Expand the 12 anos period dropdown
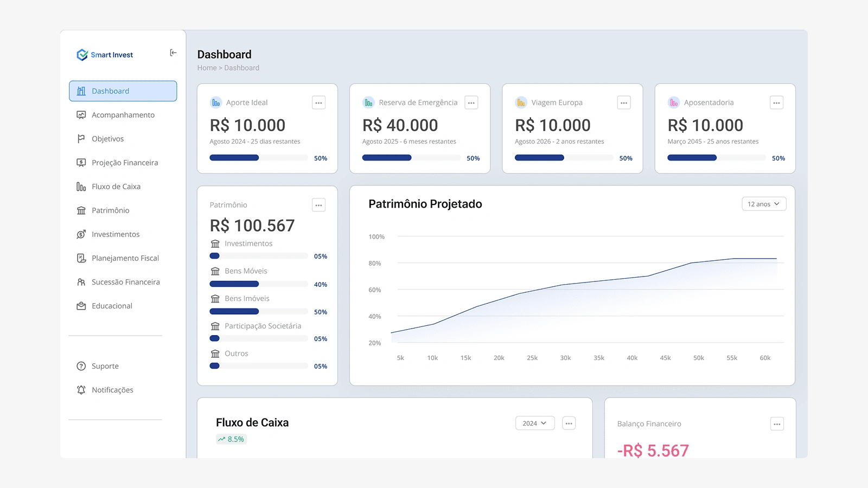 pyautogui.click(x=763, y=204)
